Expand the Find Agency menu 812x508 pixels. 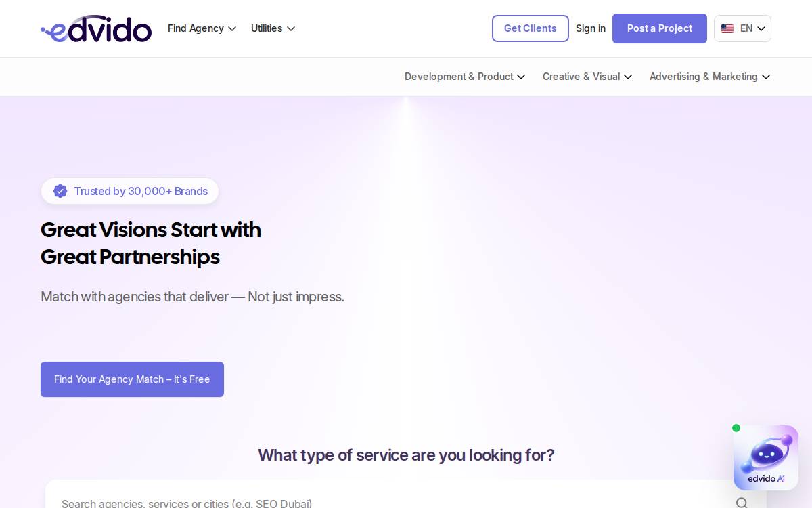[x=202, y=28]
